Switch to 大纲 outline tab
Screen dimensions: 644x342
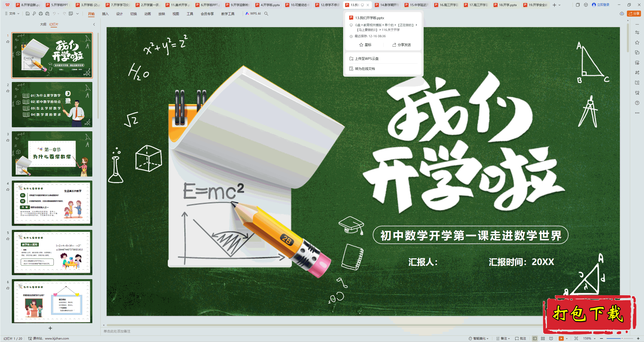43,24
